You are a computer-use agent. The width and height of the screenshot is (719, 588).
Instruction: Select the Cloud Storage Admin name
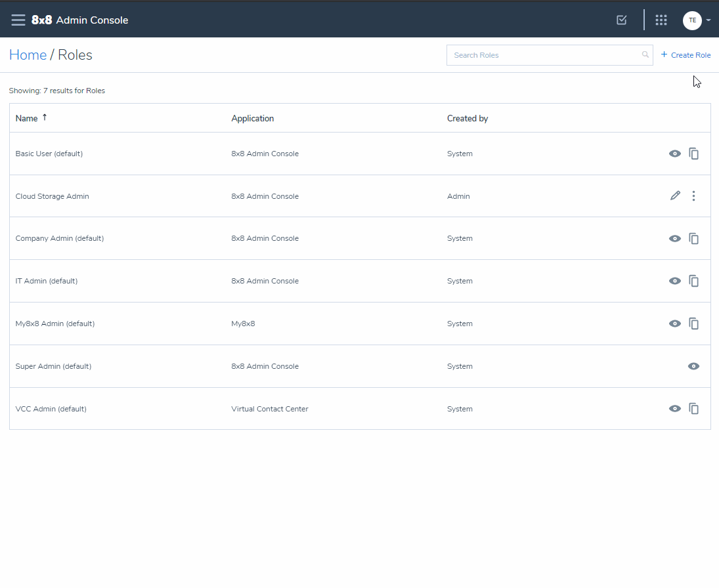(x=53, y=196)
